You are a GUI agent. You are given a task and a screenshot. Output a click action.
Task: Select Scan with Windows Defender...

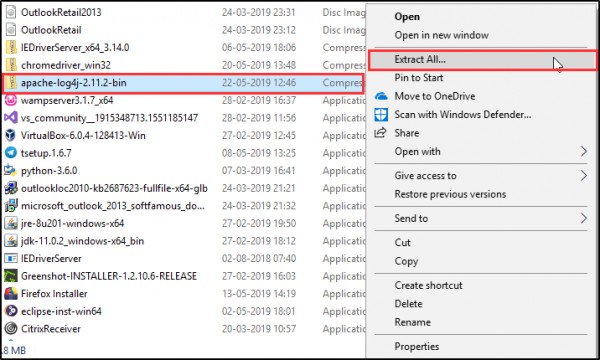463,114
